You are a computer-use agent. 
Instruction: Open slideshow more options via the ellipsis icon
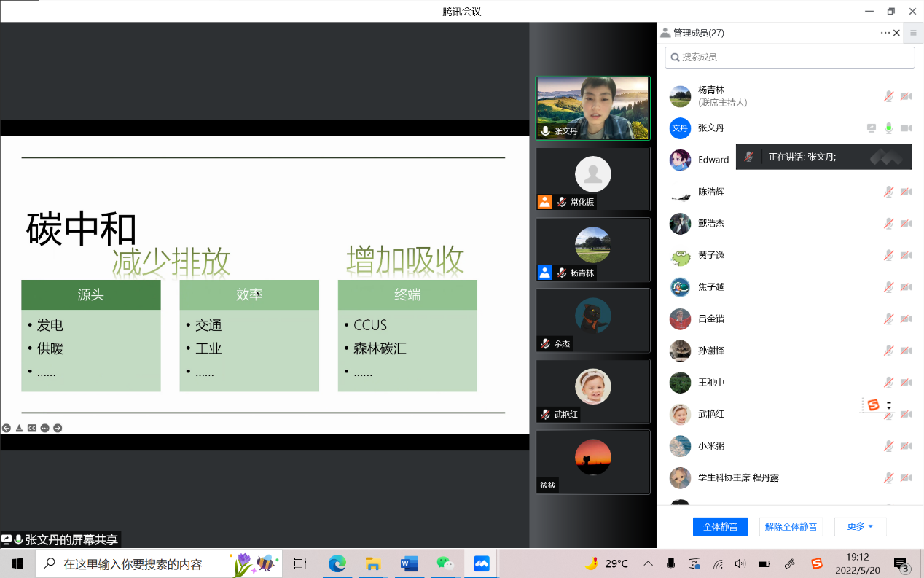click(45, 428)
